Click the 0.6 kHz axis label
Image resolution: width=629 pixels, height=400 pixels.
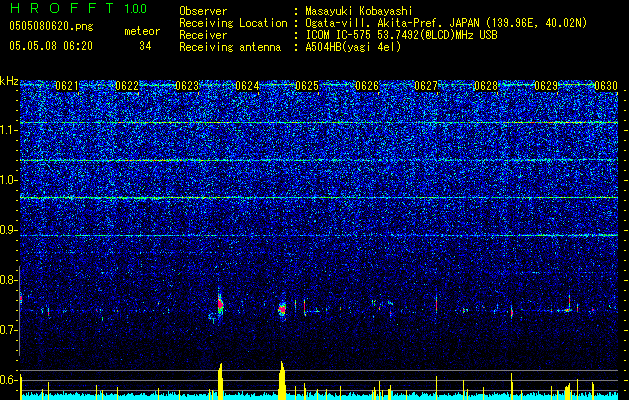8,380
